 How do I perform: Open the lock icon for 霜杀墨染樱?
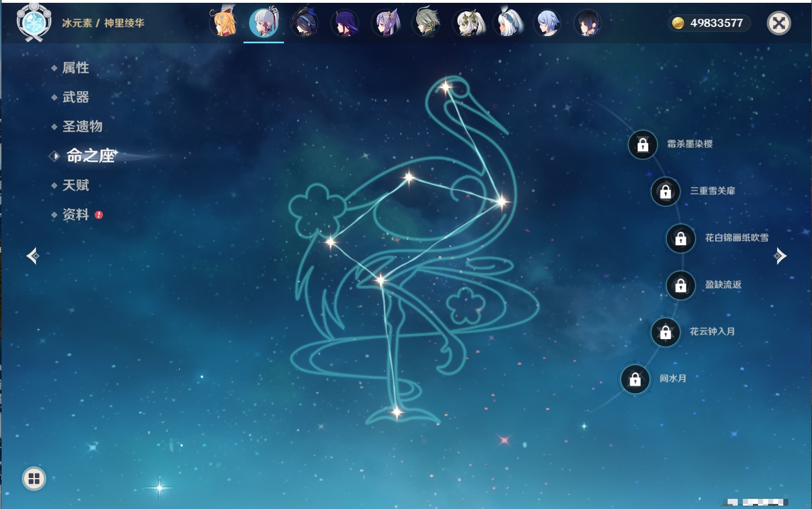643,145
